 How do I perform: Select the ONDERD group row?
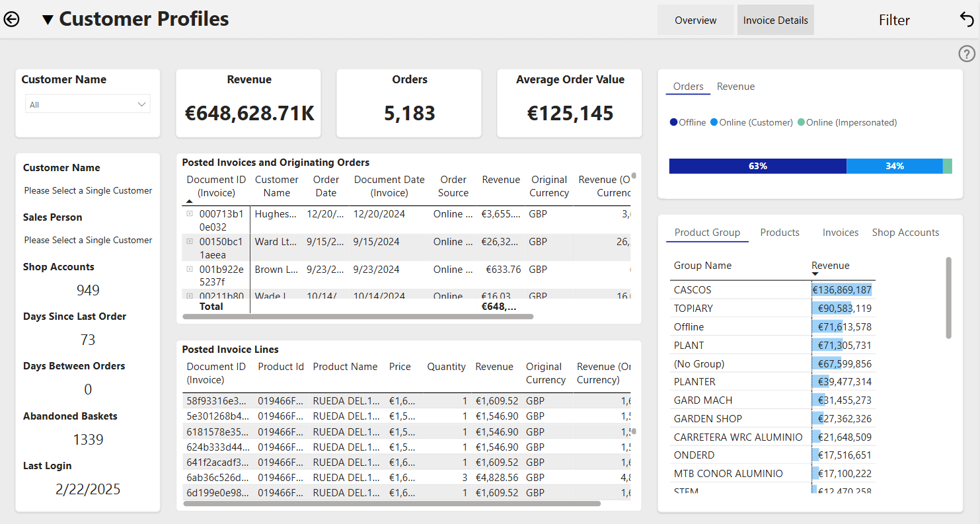(x=773, y=455)
